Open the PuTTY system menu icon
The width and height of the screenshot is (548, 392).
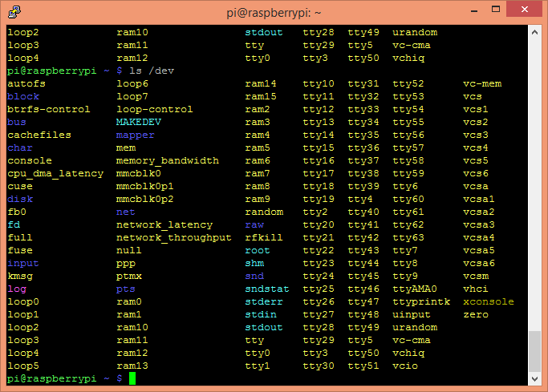(x=14, y=12)
